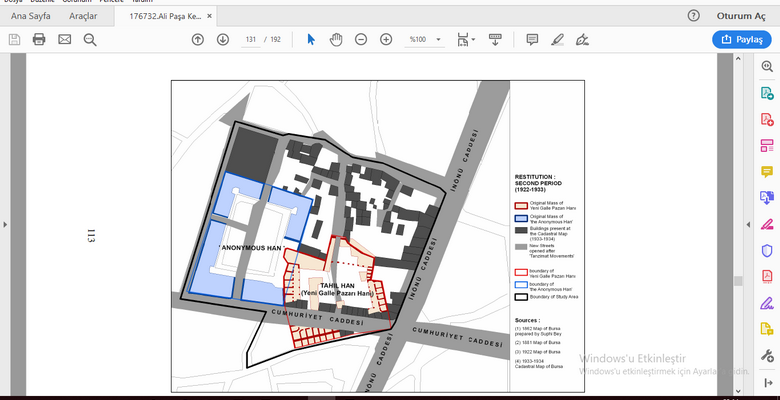Open find text with the magnifier icon
Screen dimensions: 780x400
(90, 39)
